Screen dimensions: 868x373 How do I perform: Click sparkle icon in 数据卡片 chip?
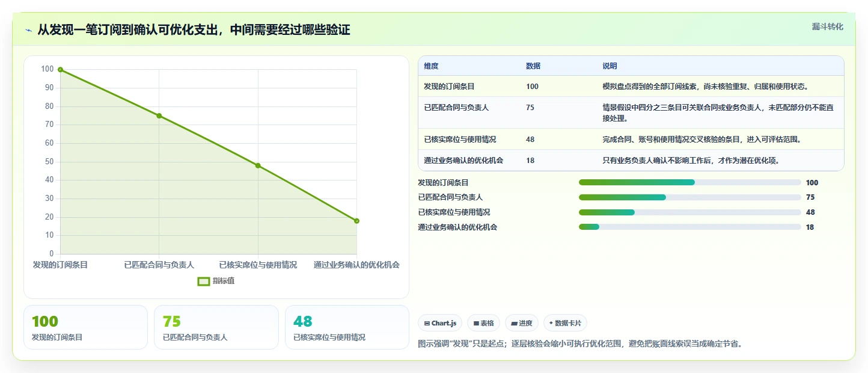[x=551, y=323]
